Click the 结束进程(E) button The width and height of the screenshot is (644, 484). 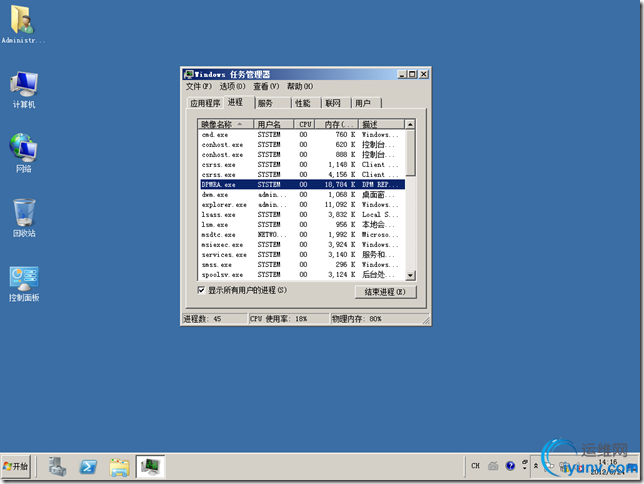(x=385, y=292)
